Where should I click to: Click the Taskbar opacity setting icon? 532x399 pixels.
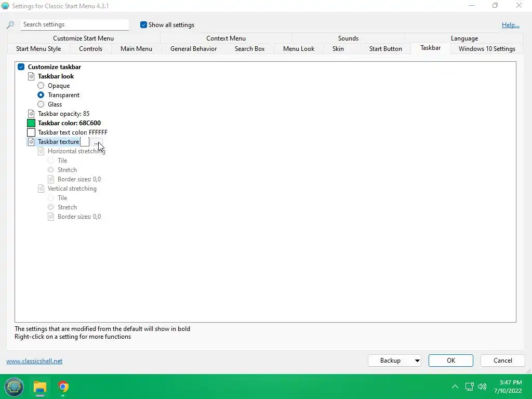[x=31, y=114]
